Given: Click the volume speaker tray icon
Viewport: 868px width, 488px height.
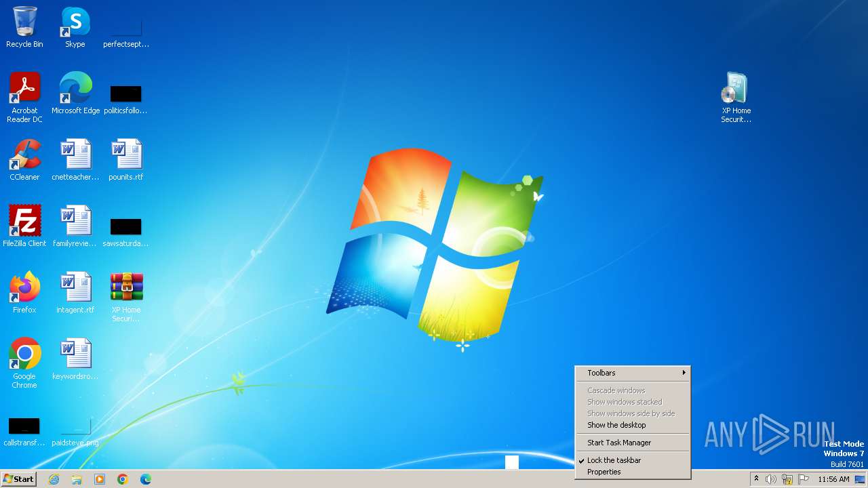Looking at the screenshot, I should click(771, 479).
